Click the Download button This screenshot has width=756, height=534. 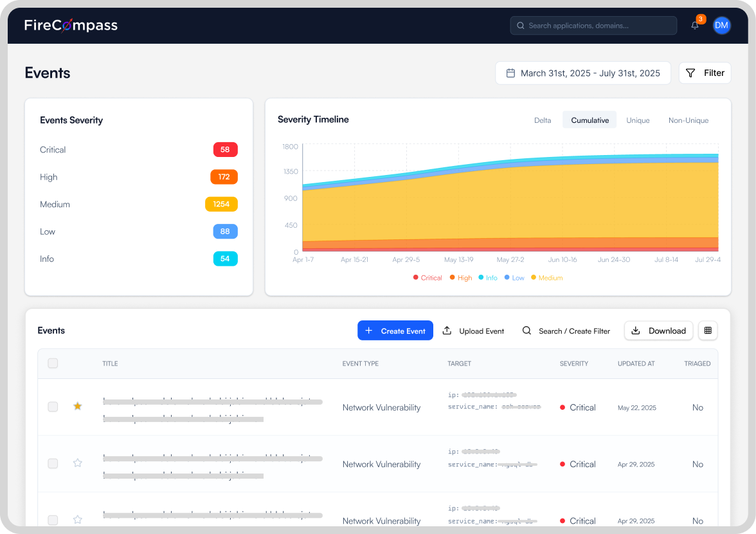[658, 331]
